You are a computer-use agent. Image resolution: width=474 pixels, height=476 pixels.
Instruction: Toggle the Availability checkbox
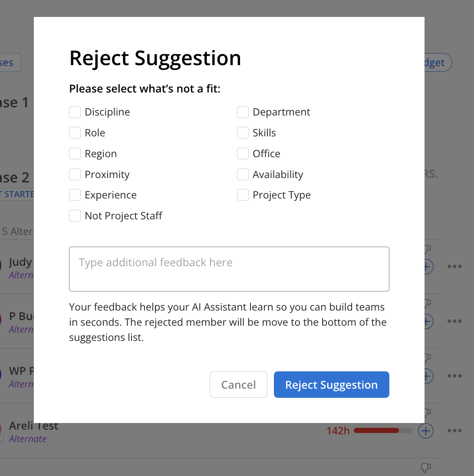click(x=243, y=174)
